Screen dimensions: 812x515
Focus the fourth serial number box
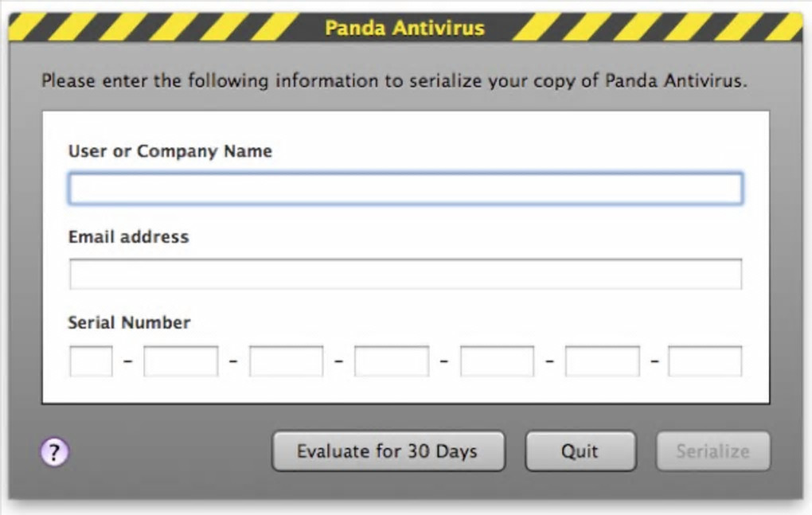click(x=392, y=361)
